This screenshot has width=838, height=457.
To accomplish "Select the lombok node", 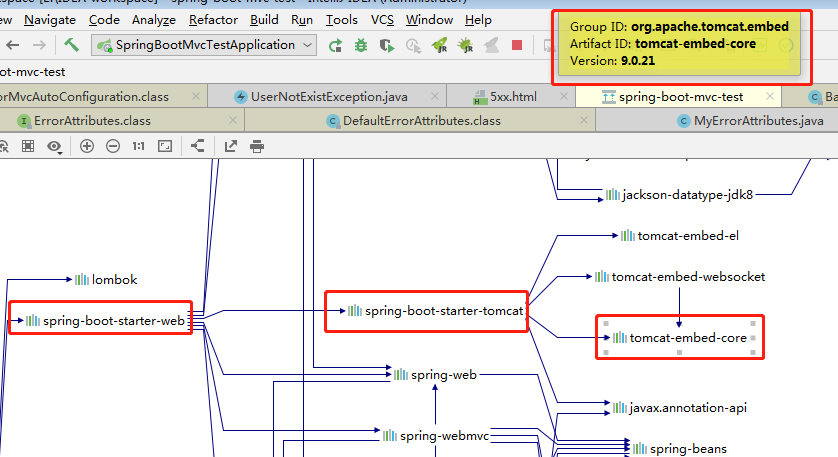I will [106, 280].
